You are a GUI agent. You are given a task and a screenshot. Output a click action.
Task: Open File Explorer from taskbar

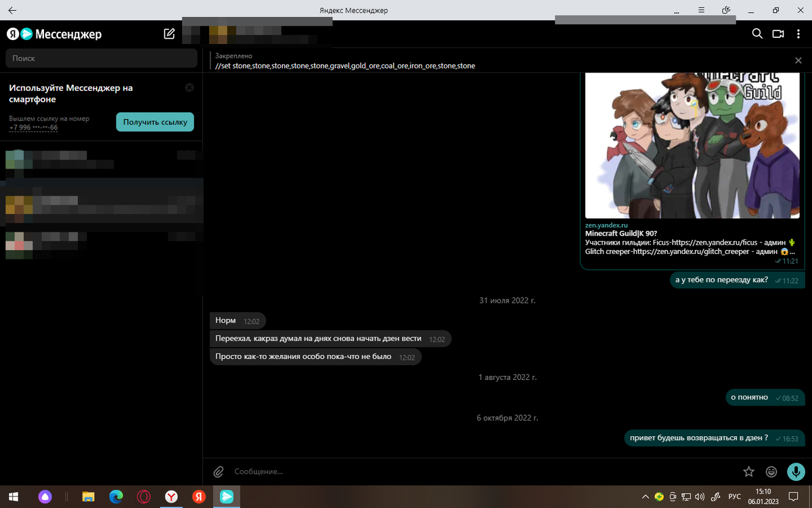[x=87, y=496]
